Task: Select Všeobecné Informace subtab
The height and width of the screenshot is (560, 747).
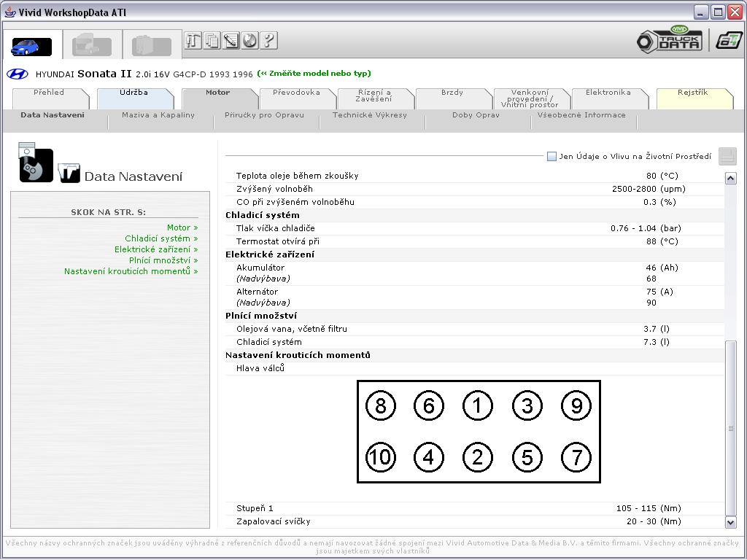Action: click(x=581, y=114)
